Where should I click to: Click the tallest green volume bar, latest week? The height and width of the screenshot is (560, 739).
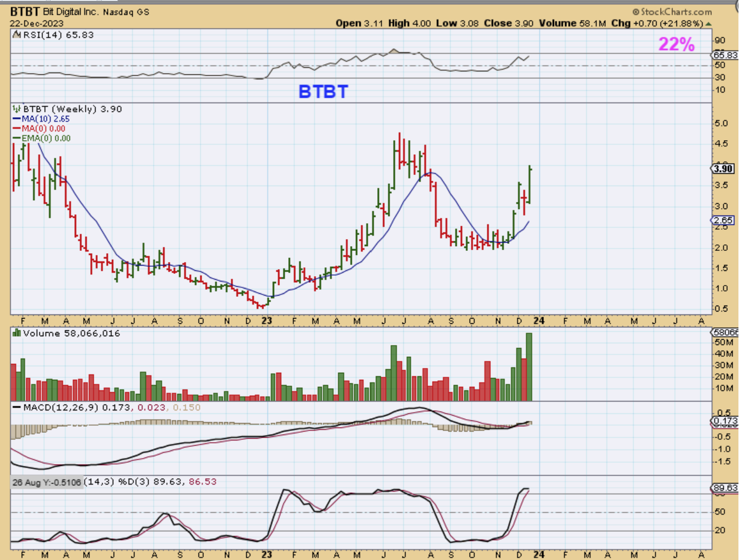[x=529, y=367]
